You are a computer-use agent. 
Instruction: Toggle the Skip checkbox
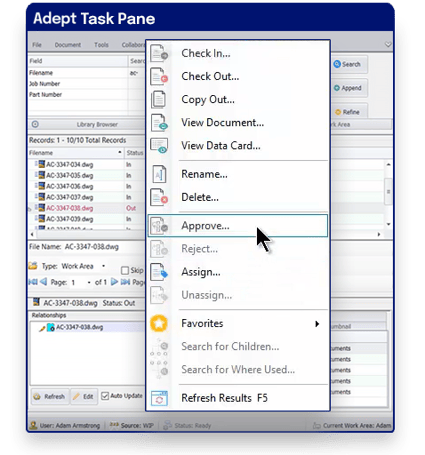point(125,270)
